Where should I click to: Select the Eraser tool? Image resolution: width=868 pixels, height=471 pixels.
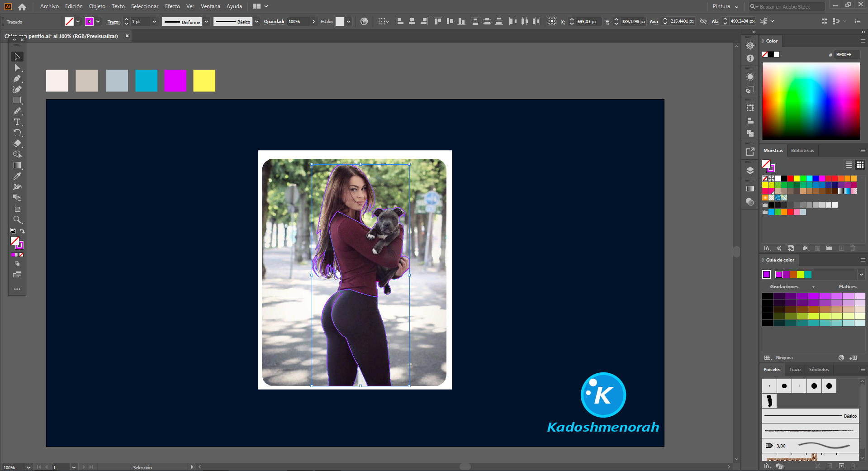[x=17, y=144]
